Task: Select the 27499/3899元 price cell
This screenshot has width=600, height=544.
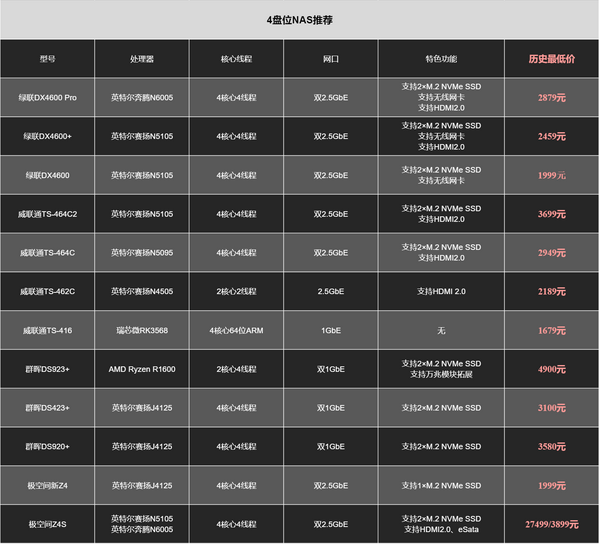Action: (551, 523)
